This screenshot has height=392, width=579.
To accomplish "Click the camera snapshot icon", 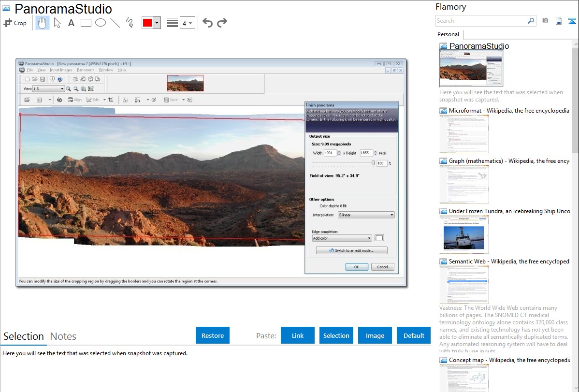I will [x=545, y=21].
